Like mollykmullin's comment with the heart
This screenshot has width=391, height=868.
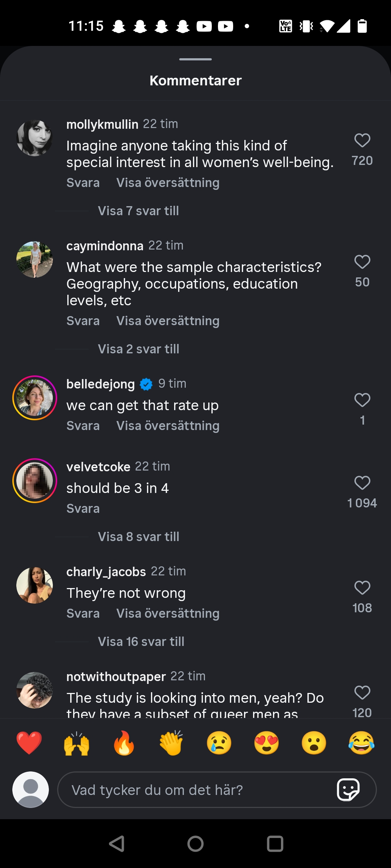[362, 141]
